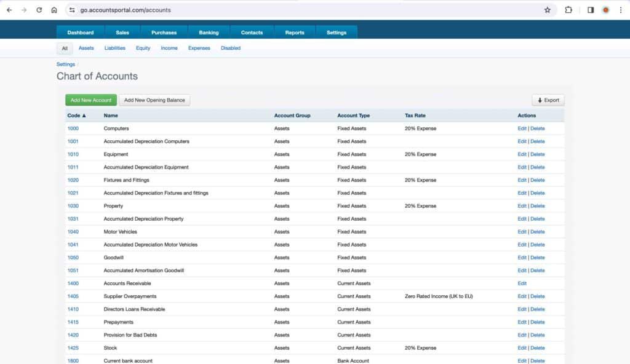The height and width of the screenshot is (364, 630).
Task: Click the Add New Account button
Action: tap(90, 100)
